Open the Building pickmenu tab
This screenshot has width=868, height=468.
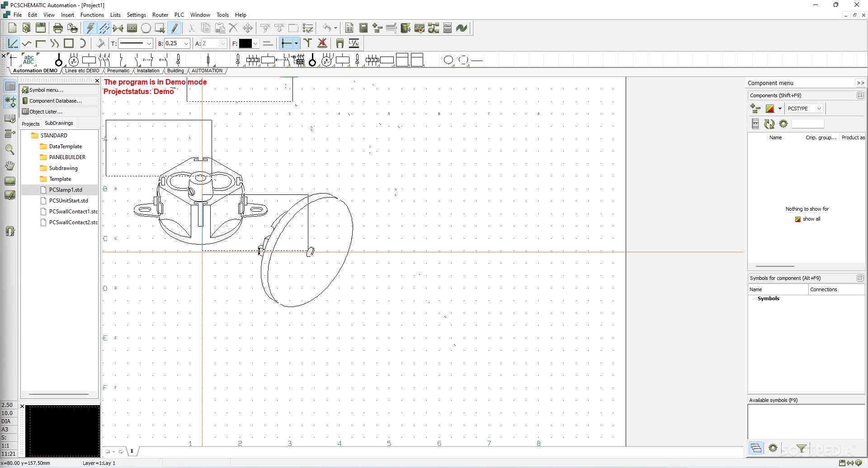(175, 71)
